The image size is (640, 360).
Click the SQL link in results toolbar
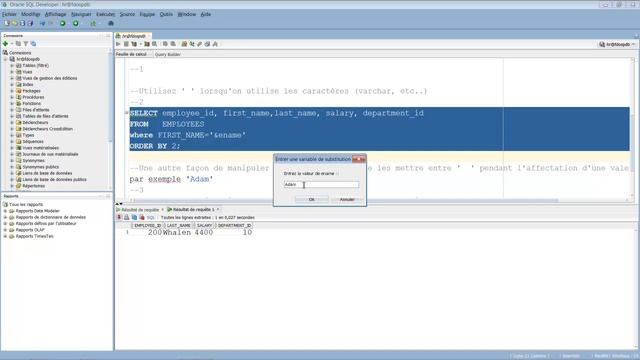coord(151,218)
